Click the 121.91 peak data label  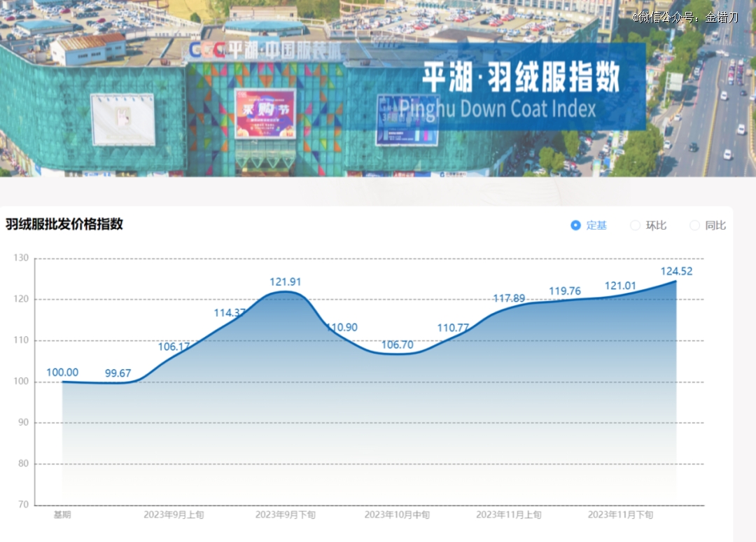[x=286, y=282]
